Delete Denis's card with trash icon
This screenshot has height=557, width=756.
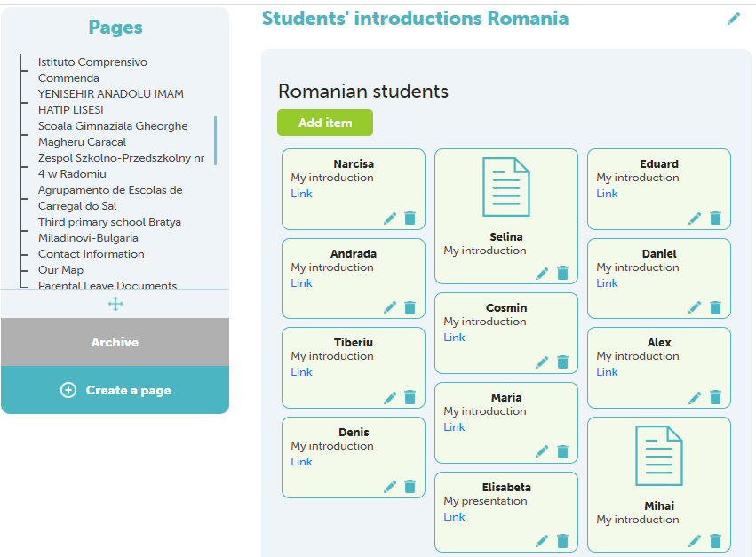410,487
